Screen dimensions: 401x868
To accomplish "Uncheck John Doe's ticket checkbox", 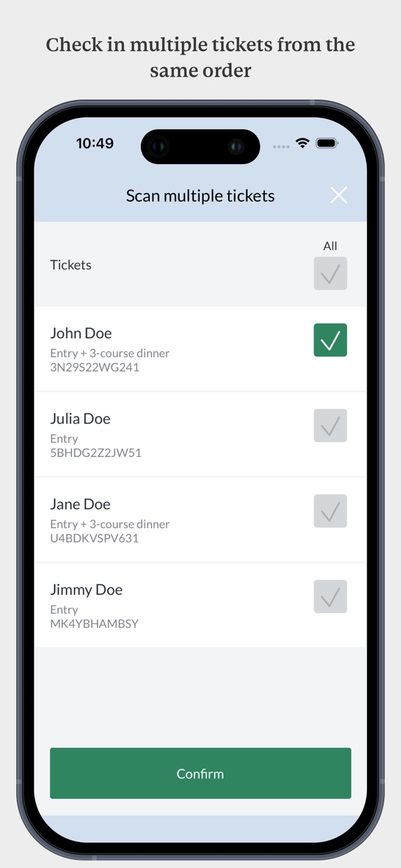I will pos(330,340).
